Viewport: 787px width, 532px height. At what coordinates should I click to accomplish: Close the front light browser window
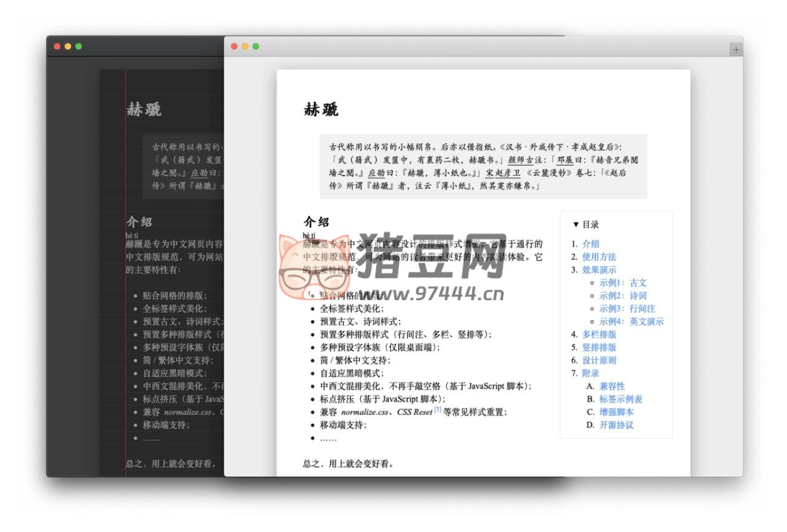[x=234, y=46]
